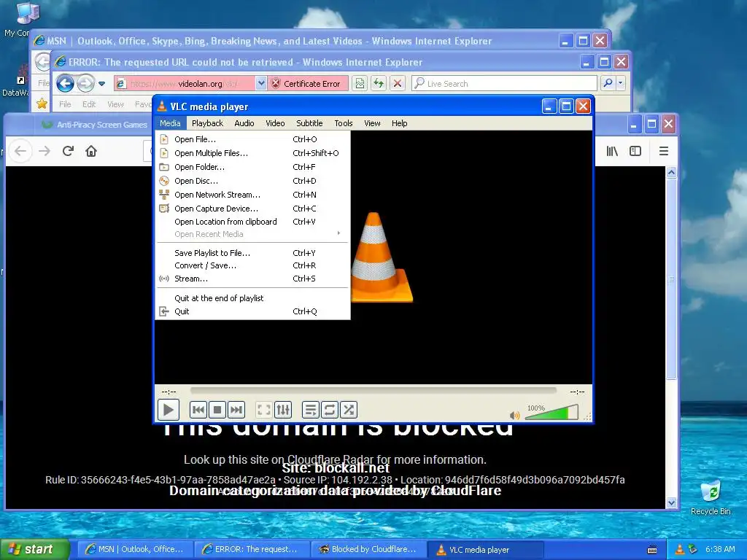Toggle Quit at the end of playlist
The width and height of the screenshot is (747, 560).
click(252, 298)
